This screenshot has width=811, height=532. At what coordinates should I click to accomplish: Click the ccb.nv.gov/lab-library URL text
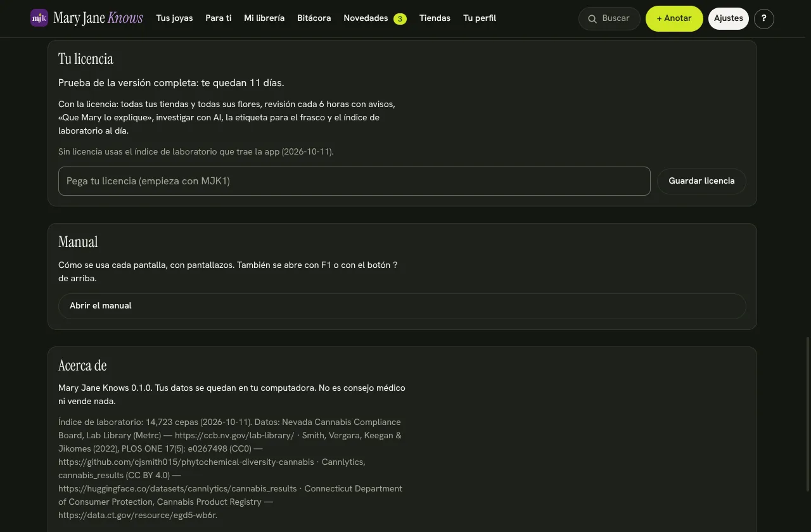coord(234,436)
